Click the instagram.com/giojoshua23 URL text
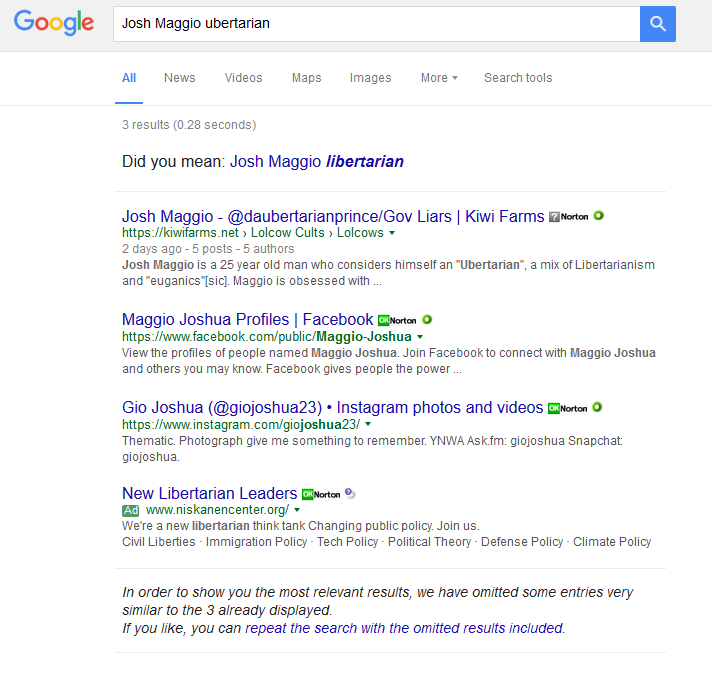This screenshot has height=678, width=712. 241,424
